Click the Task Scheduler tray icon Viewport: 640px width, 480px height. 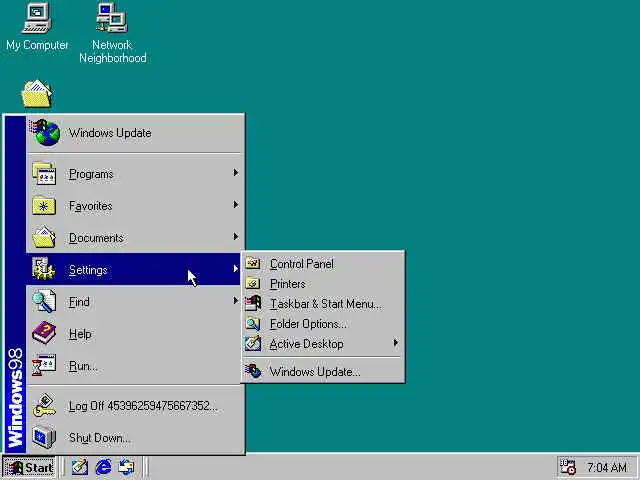pyautogui.click(x=567, y=467)
